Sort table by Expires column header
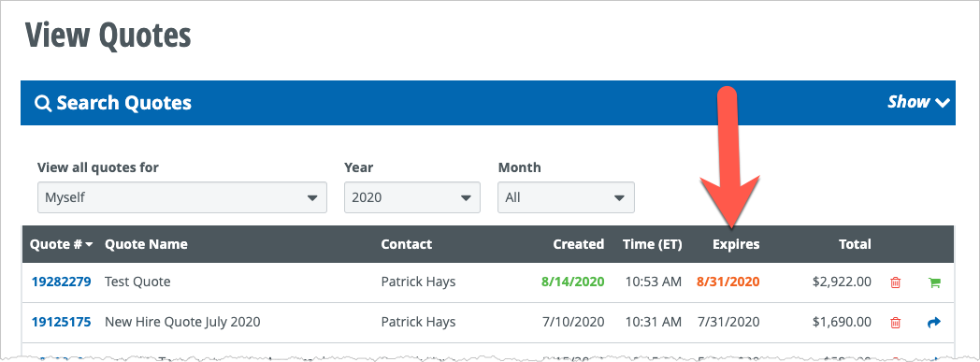Screen dimensions: 980x362 click(736, 244)
